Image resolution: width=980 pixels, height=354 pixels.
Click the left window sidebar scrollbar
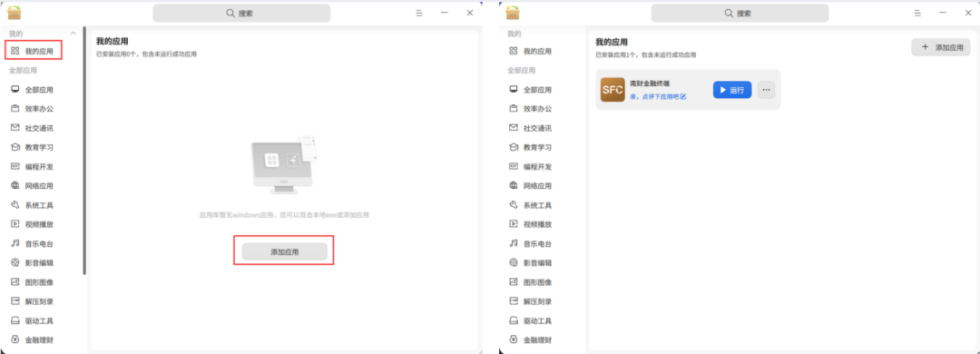pyautogui.click(x=84, y=150)
